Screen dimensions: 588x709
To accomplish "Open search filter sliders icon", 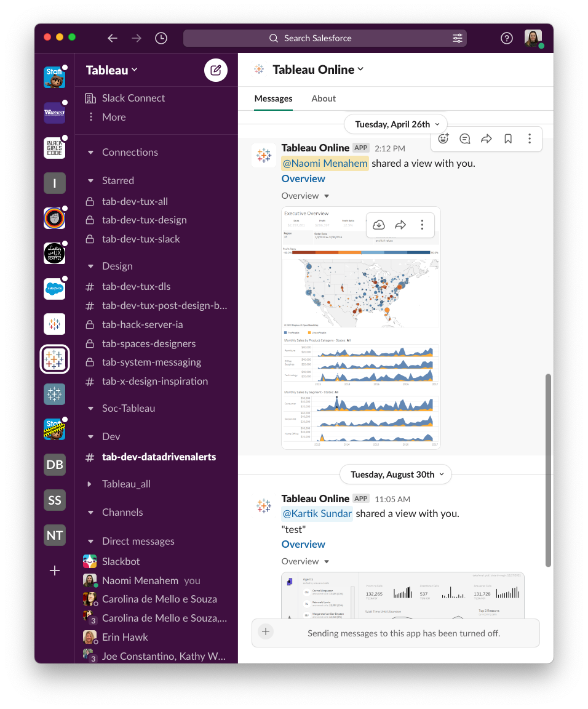I will (x=458, y=38).
